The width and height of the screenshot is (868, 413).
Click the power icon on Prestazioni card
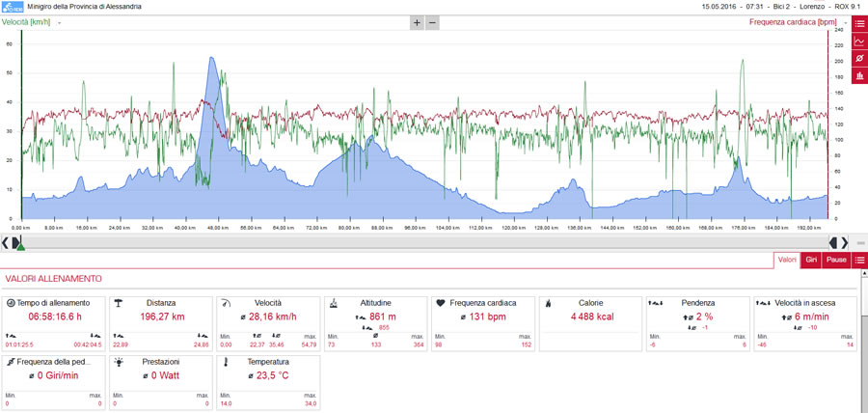coord(118,362)
